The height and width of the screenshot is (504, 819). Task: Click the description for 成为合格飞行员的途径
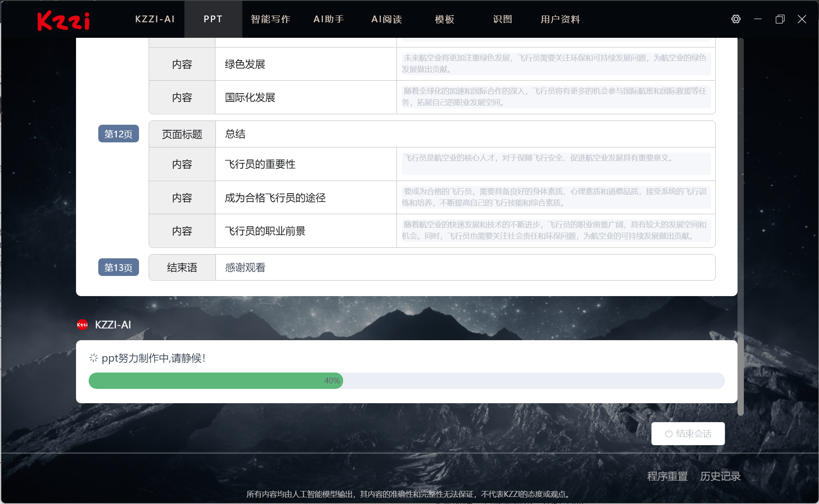(556, 197)
